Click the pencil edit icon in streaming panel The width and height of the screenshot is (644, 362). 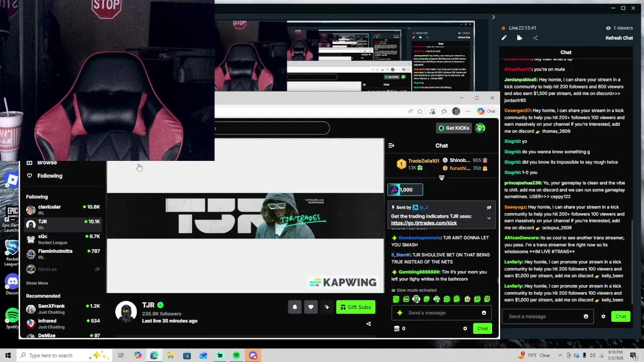504,38
